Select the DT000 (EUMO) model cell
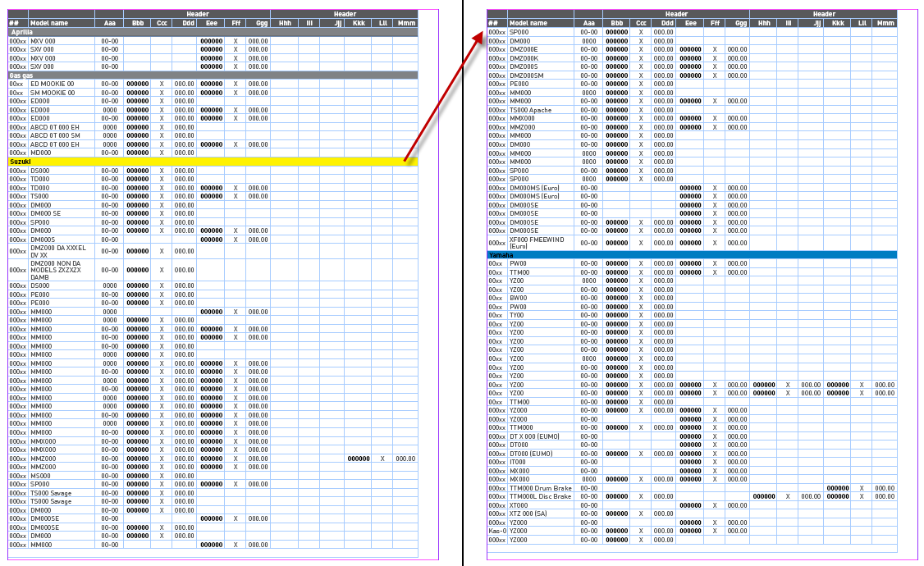This screenshot has width=924, height=566. coord(541,454)
